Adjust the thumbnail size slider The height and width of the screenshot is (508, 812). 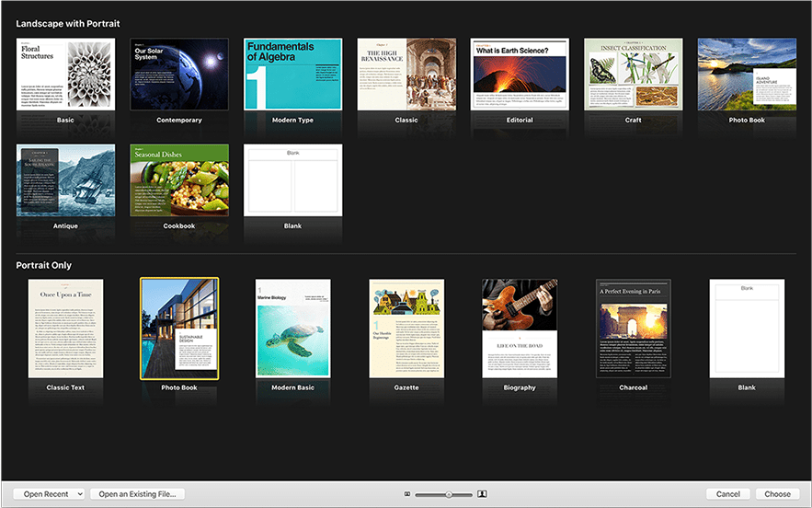tap(448, 494)
